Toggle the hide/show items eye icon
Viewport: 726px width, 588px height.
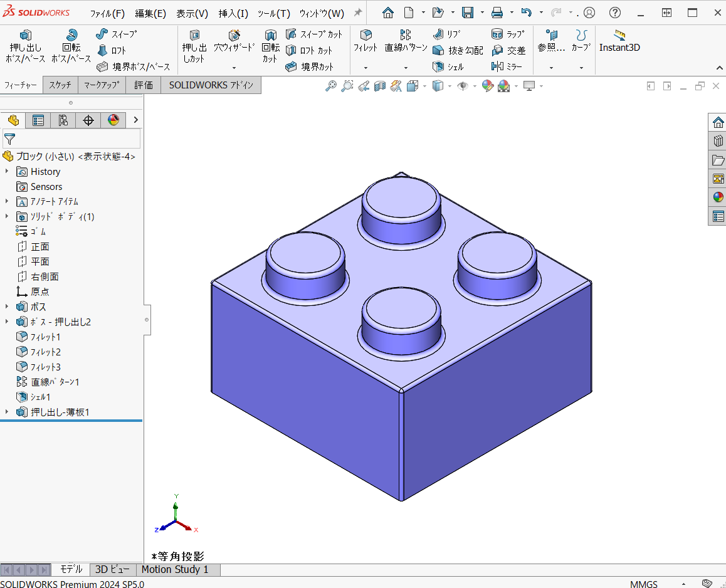point(463,86)
